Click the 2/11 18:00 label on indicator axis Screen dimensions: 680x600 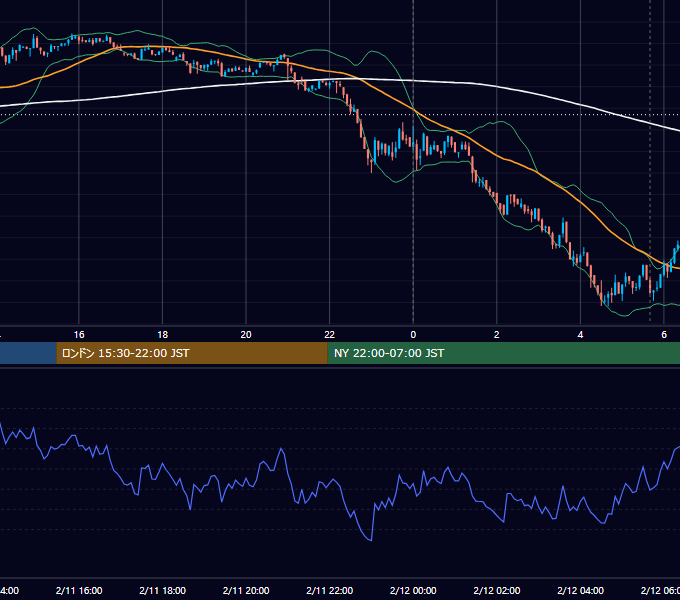tap(163, 591)
